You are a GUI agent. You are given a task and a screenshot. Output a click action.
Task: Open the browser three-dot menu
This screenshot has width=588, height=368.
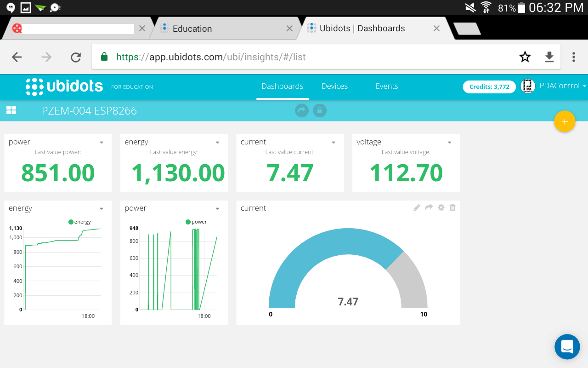pyautogui.click(x=574, y=57)
